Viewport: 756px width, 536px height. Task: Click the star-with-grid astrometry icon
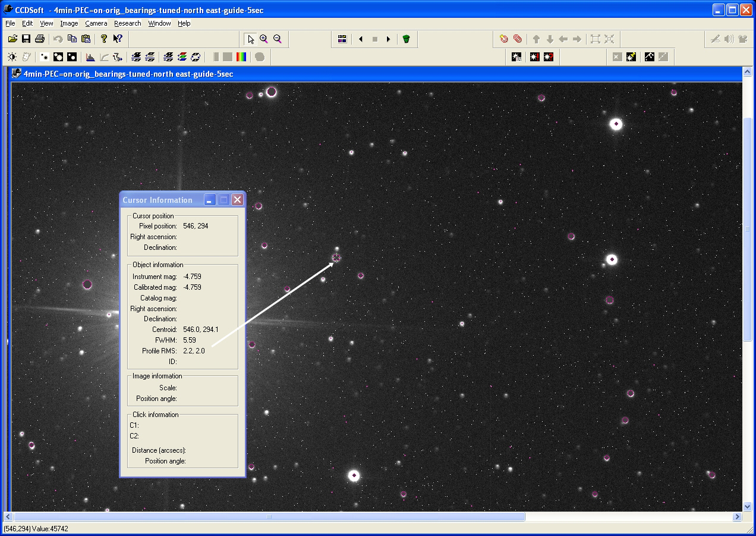point(516,57)
